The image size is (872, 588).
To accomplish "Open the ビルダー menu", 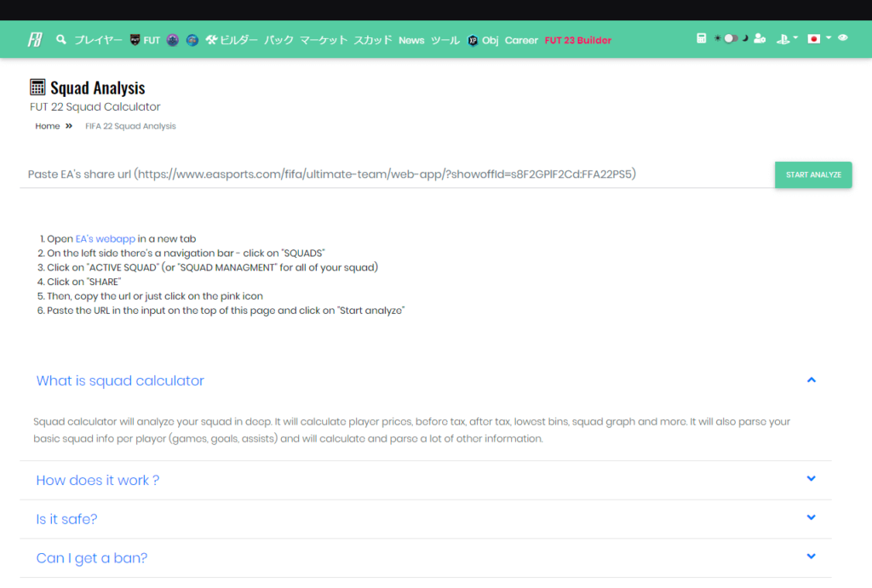I will point(232,40).
